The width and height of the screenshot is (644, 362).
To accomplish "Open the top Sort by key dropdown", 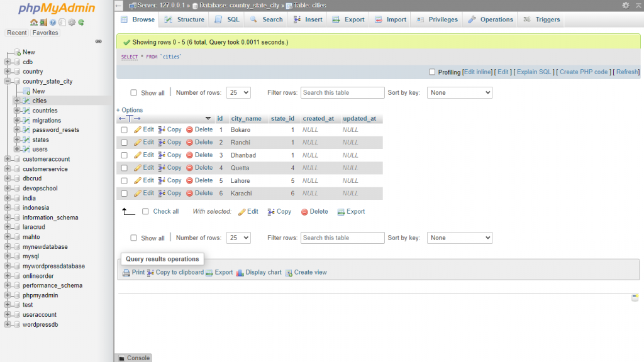I will pos(459,92).
